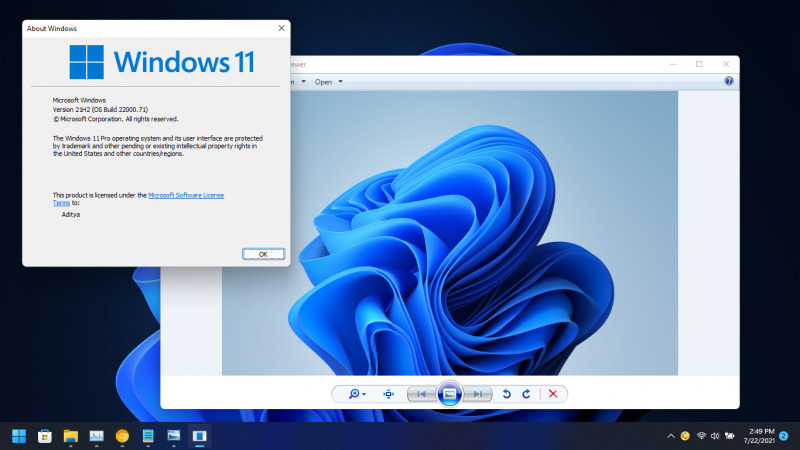
Task: Delete the photo with red X
Action: tap(553, 394)
